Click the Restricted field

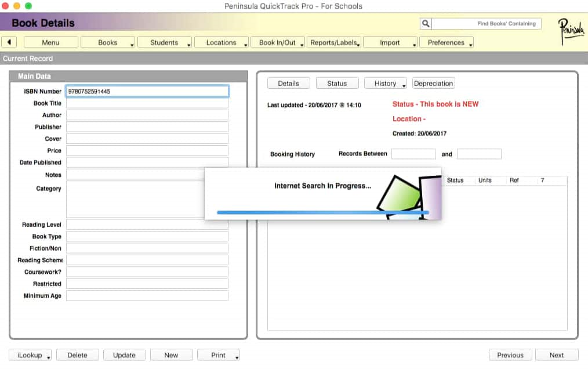[x=147, y=284]
